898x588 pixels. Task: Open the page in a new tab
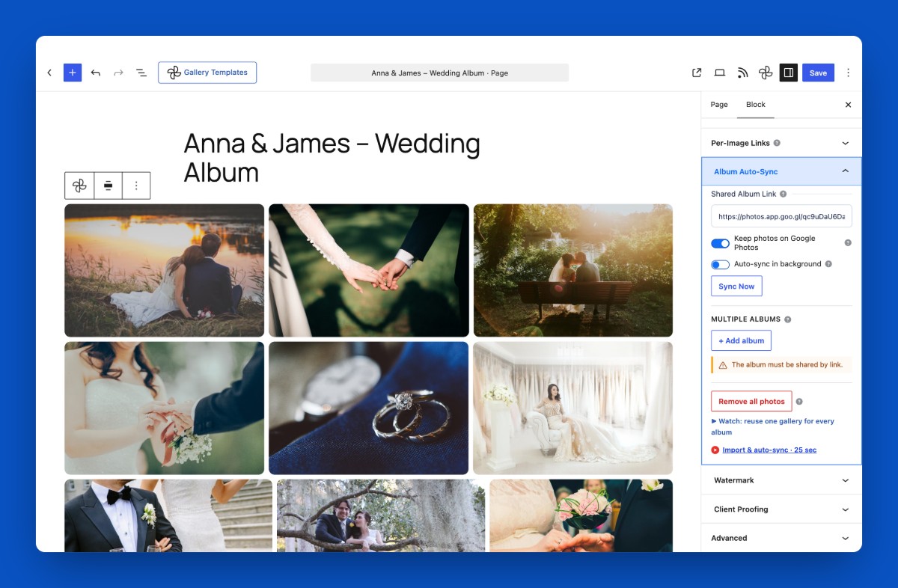point(697,73)
